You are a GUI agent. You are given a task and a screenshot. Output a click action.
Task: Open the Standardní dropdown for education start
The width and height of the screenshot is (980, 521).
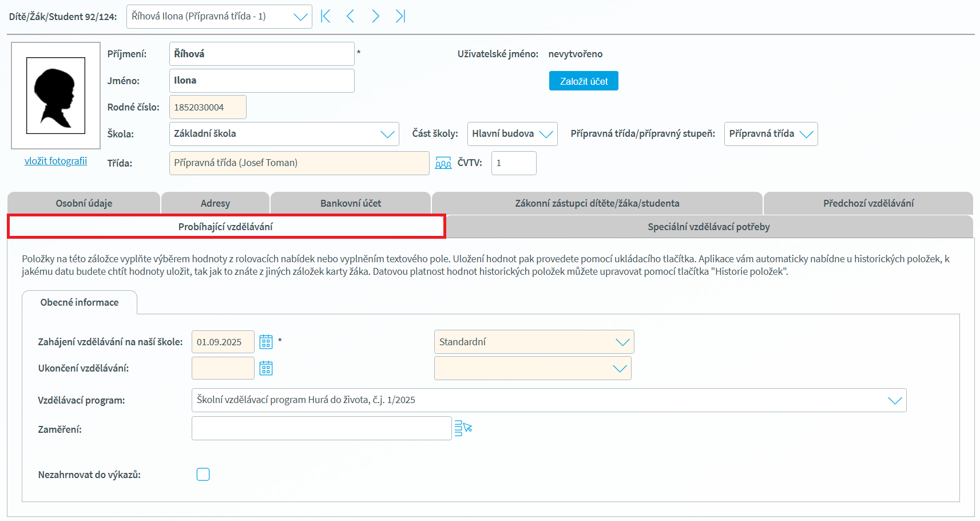[622, 342]
